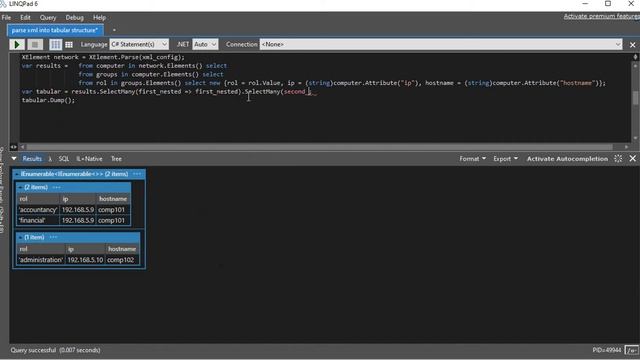Image resolution: width=640 pixels, height=360 pixels.
Task: Click the editor horizontal scrollbar
Action: click(x=320, y=147)
